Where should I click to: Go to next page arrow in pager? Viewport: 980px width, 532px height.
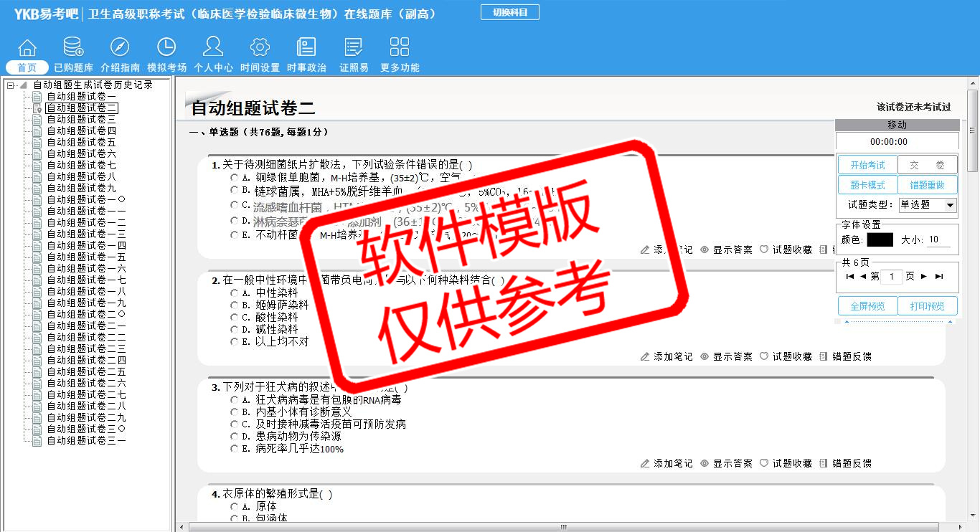(924, 277)
